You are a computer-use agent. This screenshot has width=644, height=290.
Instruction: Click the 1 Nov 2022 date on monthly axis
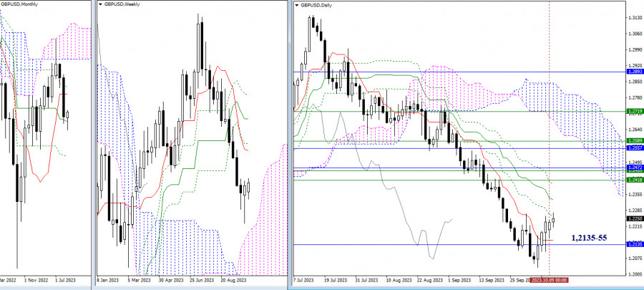coord(36,280)
